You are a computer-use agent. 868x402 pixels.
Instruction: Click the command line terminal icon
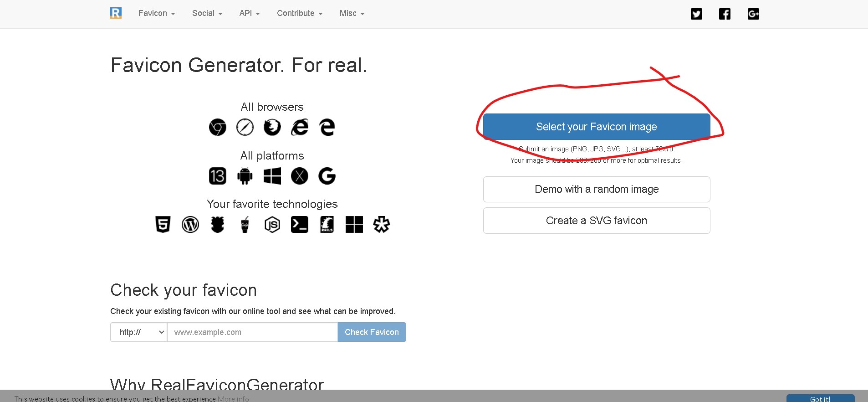pyautogui.click(x=300, y=224)
